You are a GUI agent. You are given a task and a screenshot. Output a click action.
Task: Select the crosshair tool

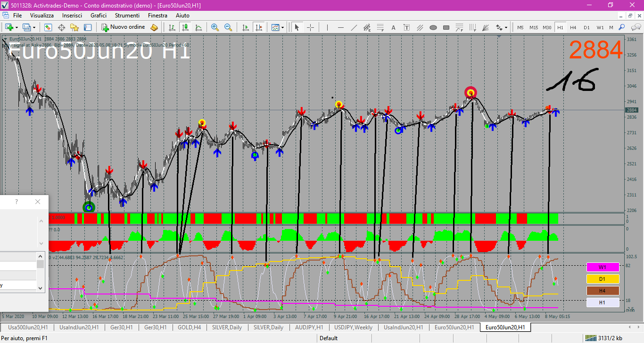point(310,27)
